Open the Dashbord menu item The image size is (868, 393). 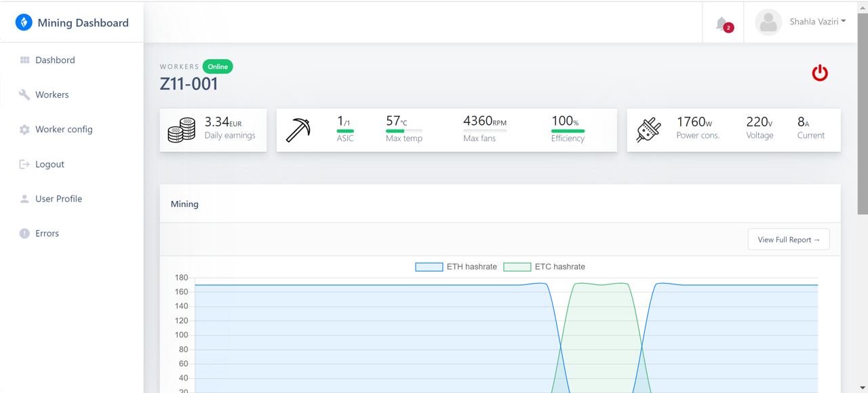pyautogui.click(x=55, y=60)
